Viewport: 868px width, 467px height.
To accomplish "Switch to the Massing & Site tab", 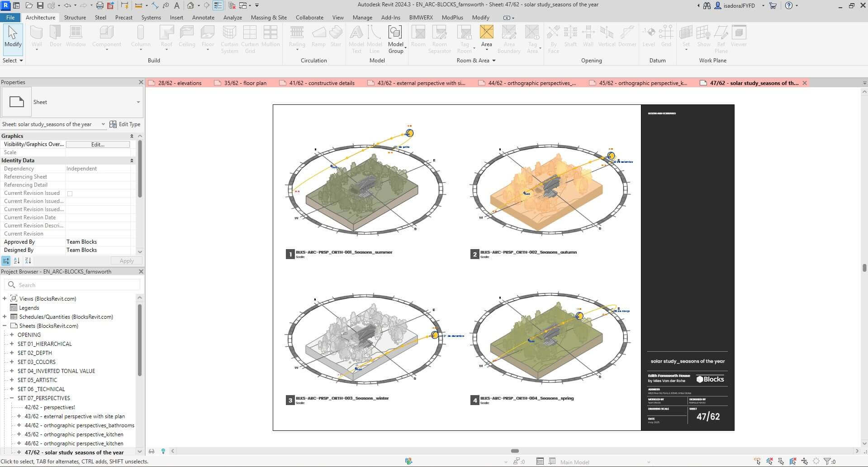I will point(269,17).
